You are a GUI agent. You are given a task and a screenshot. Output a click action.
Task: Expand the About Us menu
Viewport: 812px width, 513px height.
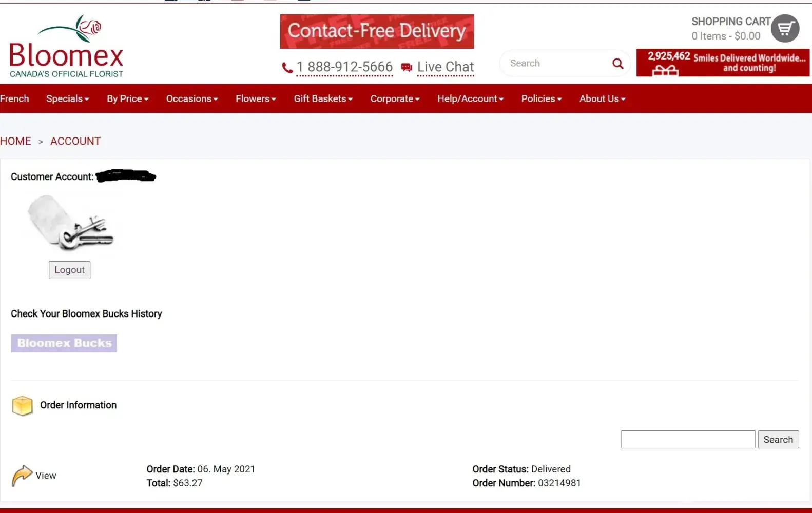click(x=603, y=98)
